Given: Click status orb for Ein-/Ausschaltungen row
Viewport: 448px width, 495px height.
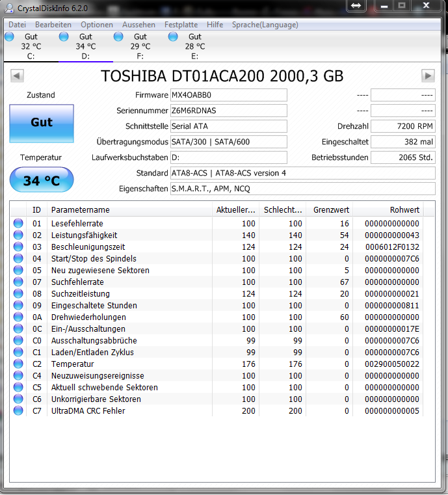Looking at the screenshot, I should point(18,328).
